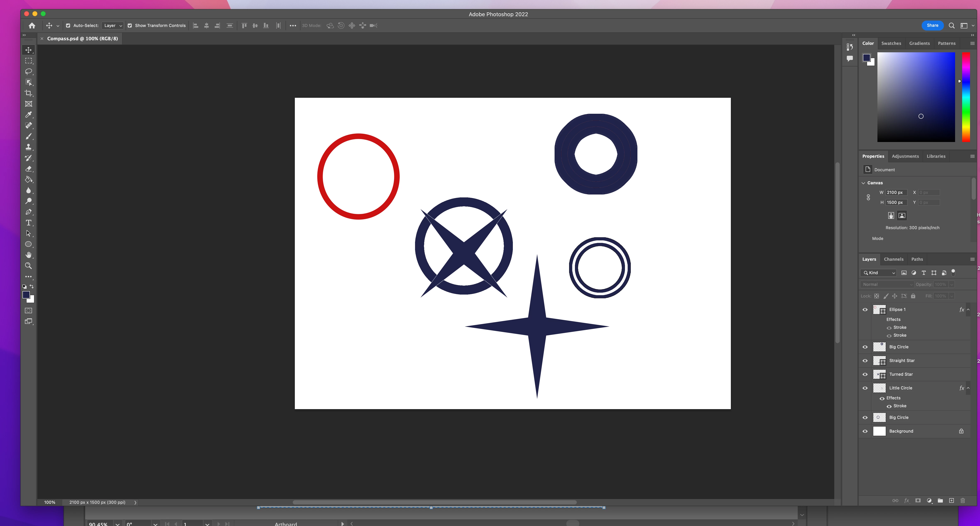Viewport: 980px width, 526px height.
Task: Disable the Auto-Select checkbox
Action: (x=68, y=26)
